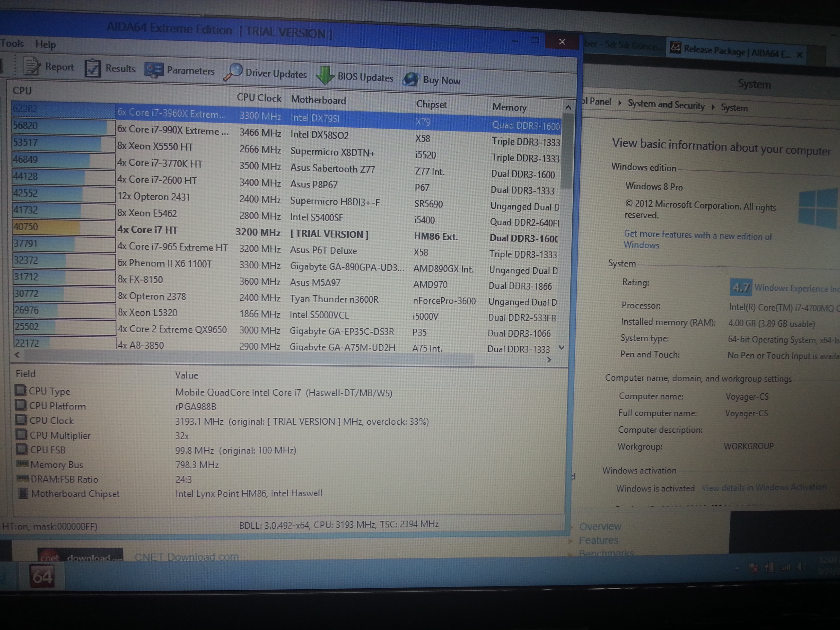Viewport: 840px width, 630px height.
Task: Open the Help menu
Action: click(46, 45)
